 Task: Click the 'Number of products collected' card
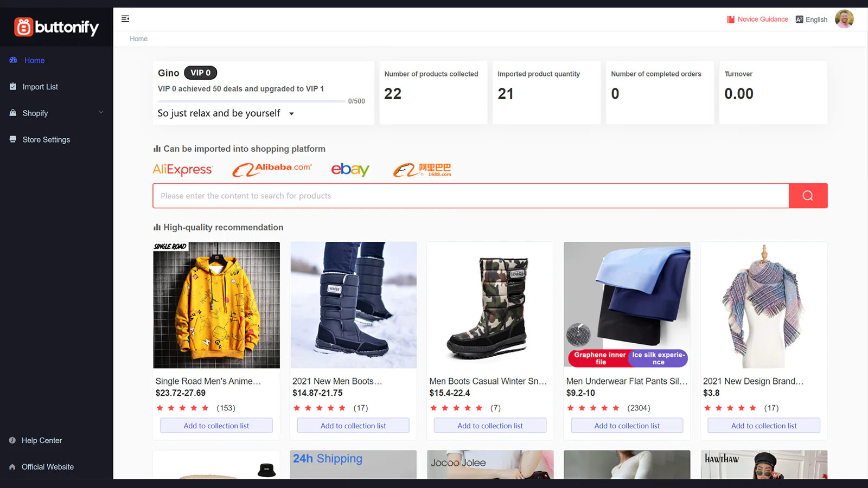tap(433, 93)
